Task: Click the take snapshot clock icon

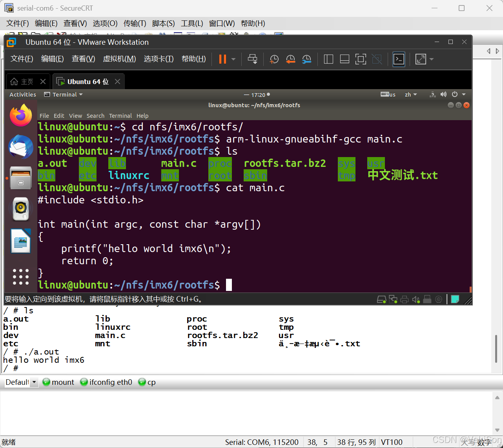Action: coord(274,59)
